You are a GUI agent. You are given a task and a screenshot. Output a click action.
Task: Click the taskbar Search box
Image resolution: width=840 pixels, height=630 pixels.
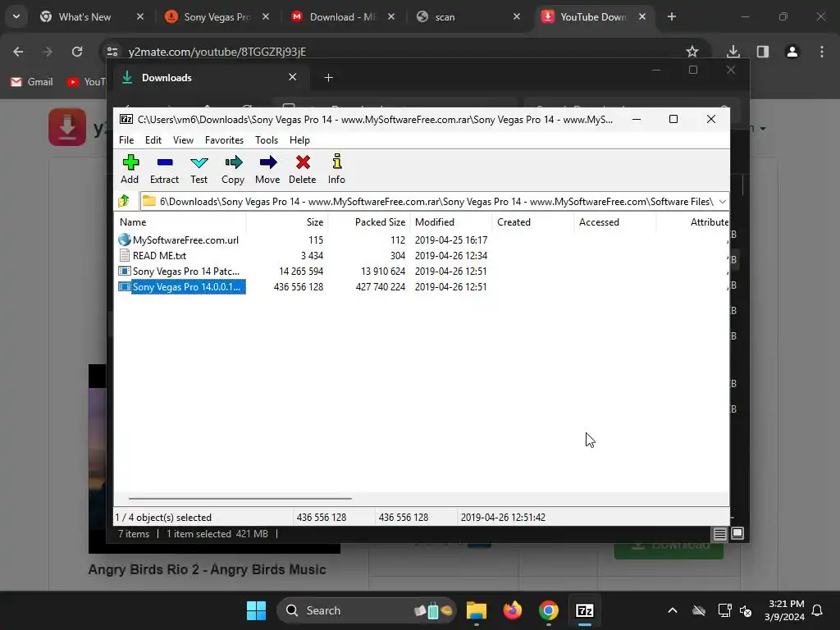click(x=367, y=610)
